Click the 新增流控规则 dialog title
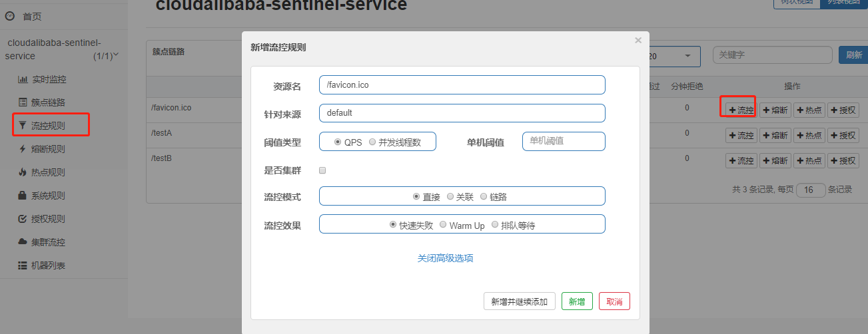Screen dimensions: 868x334 click(x=278, y=47)
